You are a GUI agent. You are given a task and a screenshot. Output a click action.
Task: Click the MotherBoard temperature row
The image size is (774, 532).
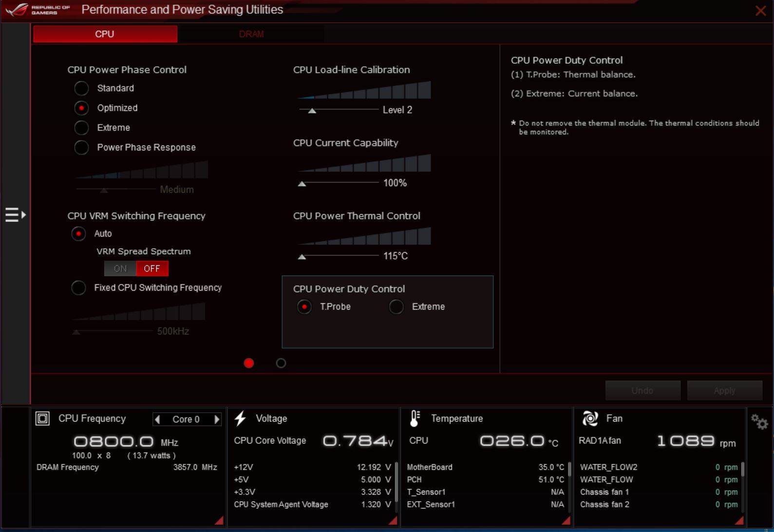coord(486,467)
